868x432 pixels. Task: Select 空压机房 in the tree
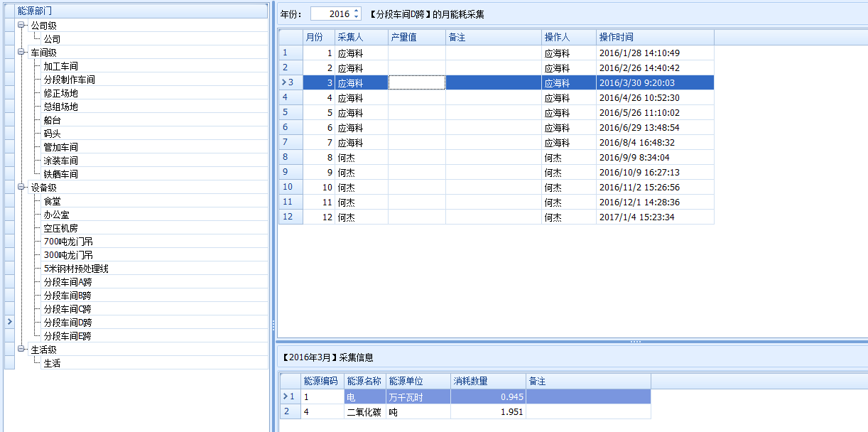[x=60, y=228]
